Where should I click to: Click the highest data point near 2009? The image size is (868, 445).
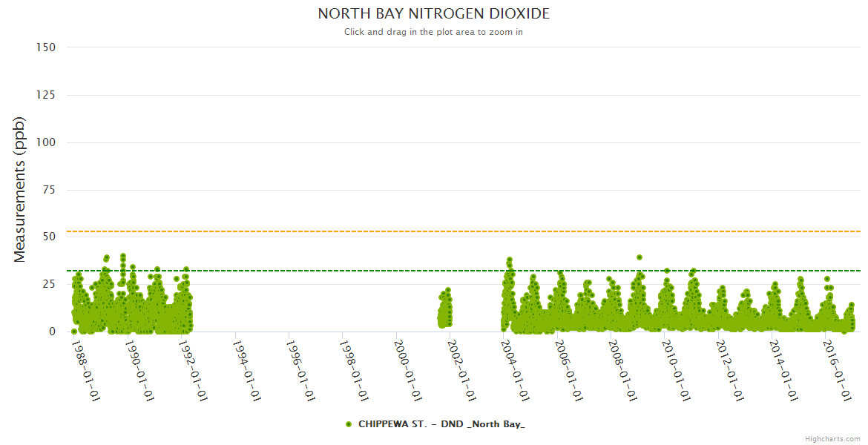click(x=639, y=257)
